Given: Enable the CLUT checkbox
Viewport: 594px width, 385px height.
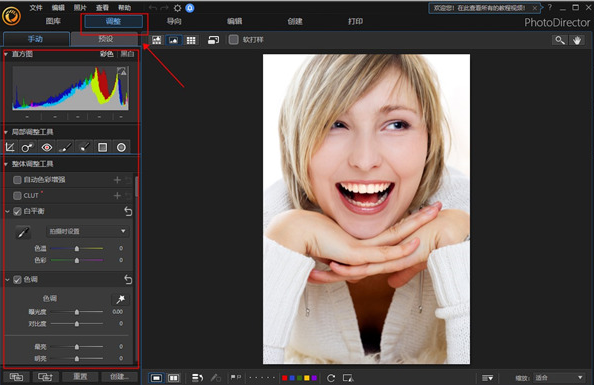Looking at the screenshot, I should [17, 196].
